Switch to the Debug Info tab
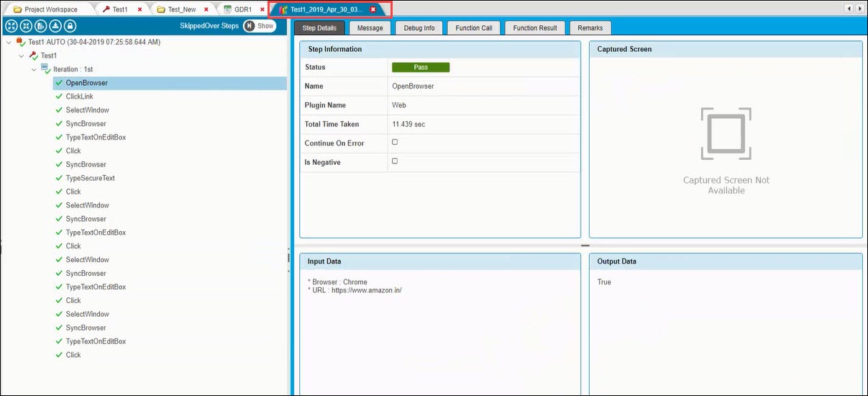The image size is (868, 396). tap(419, 28)
